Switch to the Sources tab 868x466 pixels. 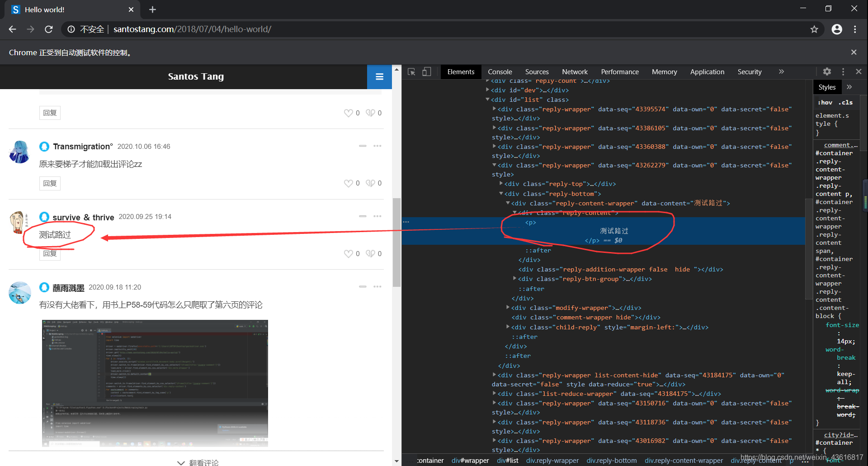[x=537, y=72]
